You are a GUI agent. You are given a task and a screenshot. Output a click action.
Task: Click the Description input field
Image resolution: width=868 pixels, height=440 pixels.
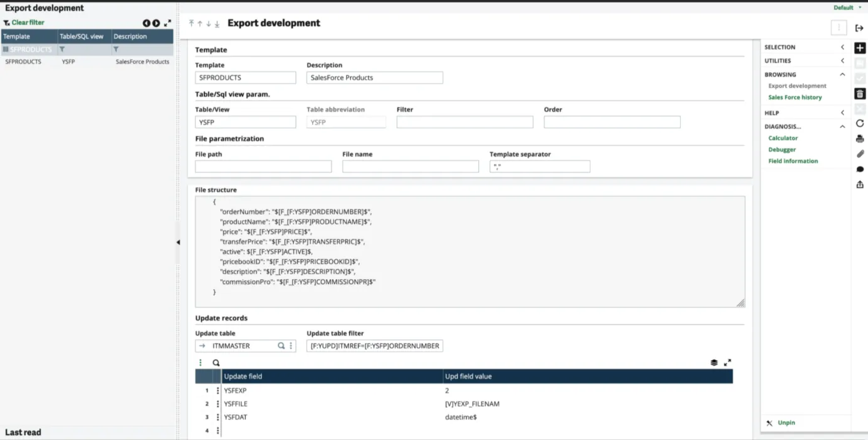(x=375, y=78)
